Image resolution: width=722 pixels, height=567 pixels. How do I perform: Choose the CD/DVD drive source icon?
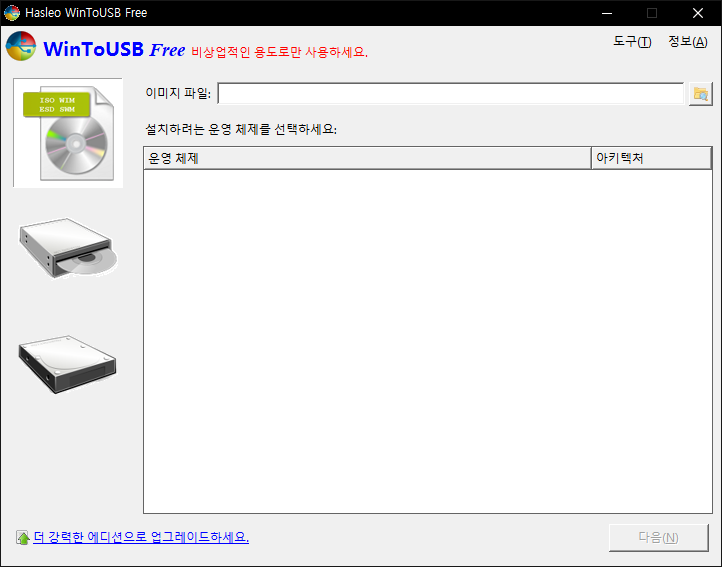click(68, 248)
